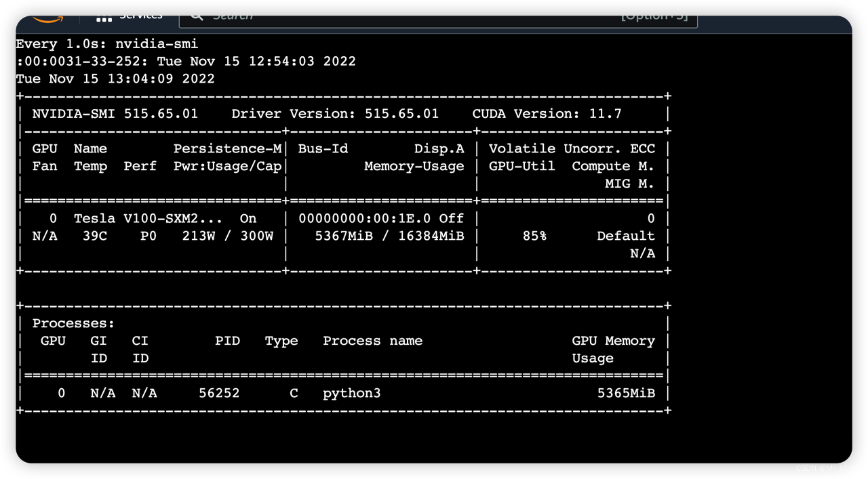Click the "Perf" column label

140,166
